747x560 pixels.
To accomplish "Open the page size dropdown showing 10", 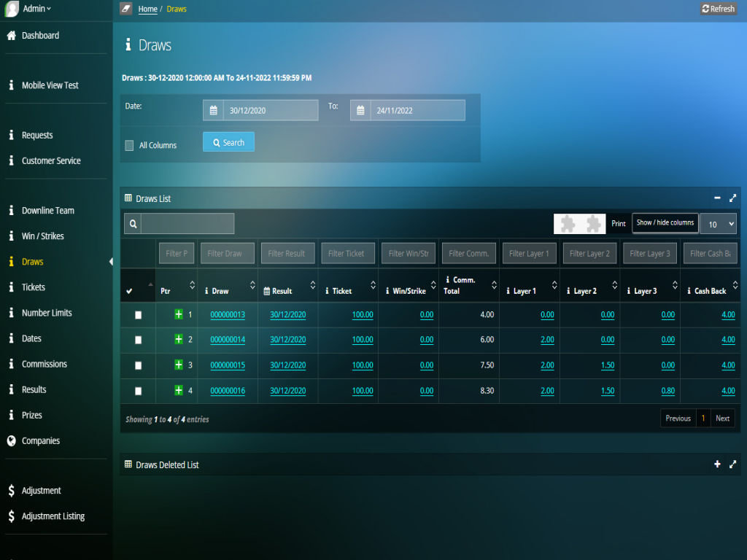I will pyautogui.click(x=718, y=224).
